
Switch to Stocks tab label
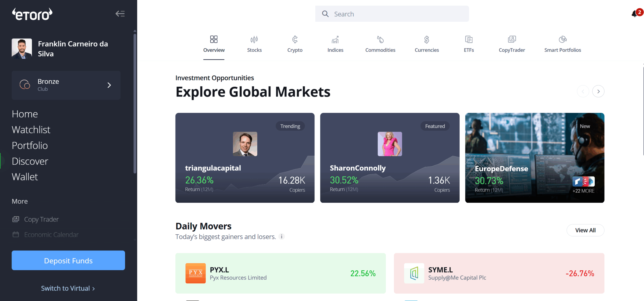point(254,50)
